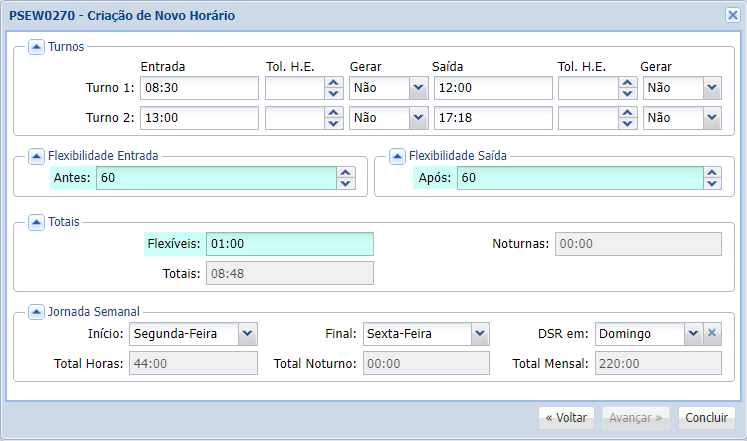Close the Criação de Novo Horário dialog
The width and height of the screenshot is (747, 441).
[732, 14]
